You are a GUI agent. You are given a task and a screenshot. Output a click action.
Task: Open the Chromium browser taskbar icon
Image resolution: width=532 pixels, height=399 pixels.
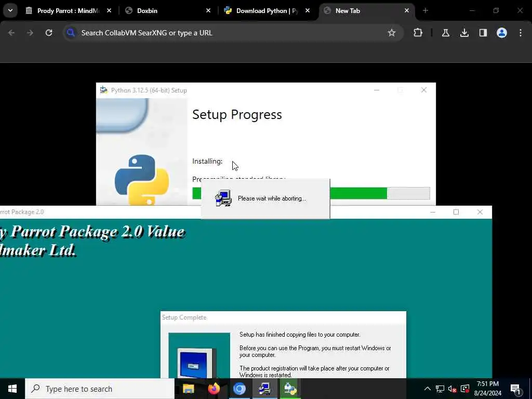click(x=239, y=389)
